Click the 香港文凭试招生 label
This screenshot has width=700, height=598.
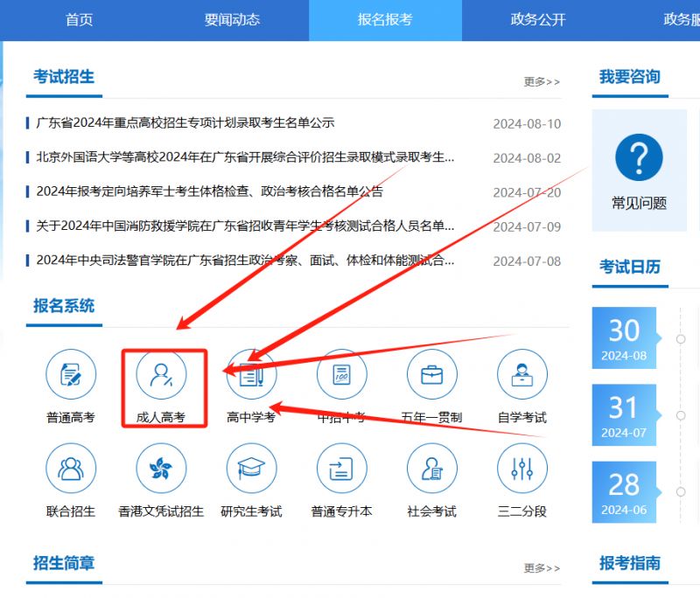tap(161, 511)
